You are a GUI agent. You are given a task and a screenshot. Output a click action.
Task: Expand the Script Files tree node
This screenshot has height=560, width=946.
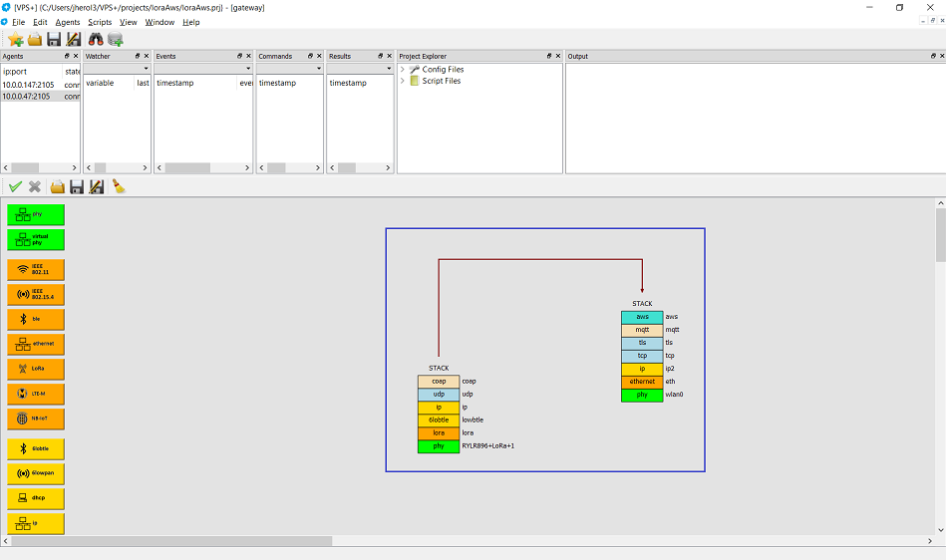coord(403,81)
